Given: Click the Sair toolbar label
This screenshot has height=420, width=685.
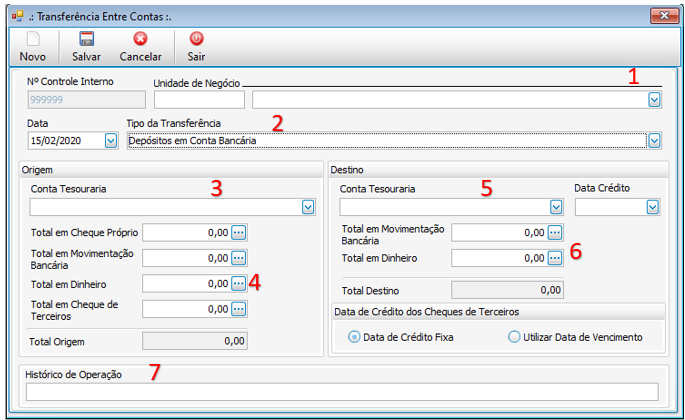Looking at the screenshot, I should click(x=196, y=57).
